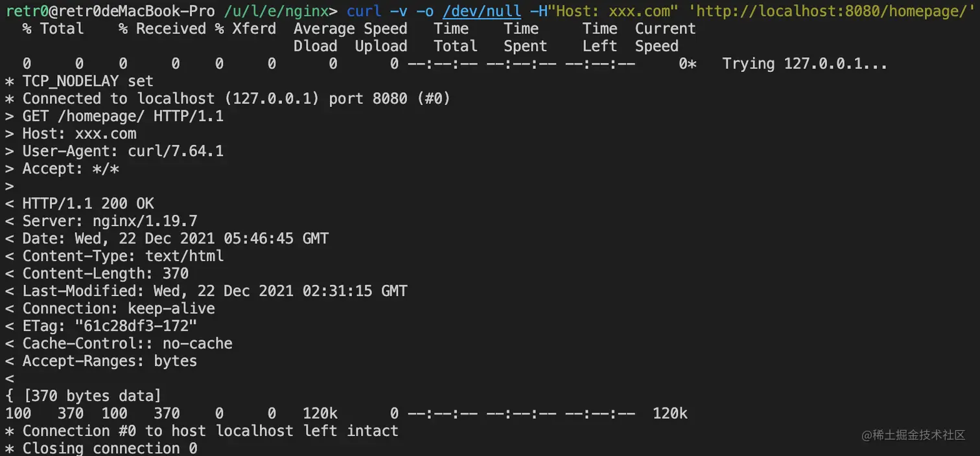
Task: Click the TCP_NODELAY set line
Action: [x=87, y=81]
